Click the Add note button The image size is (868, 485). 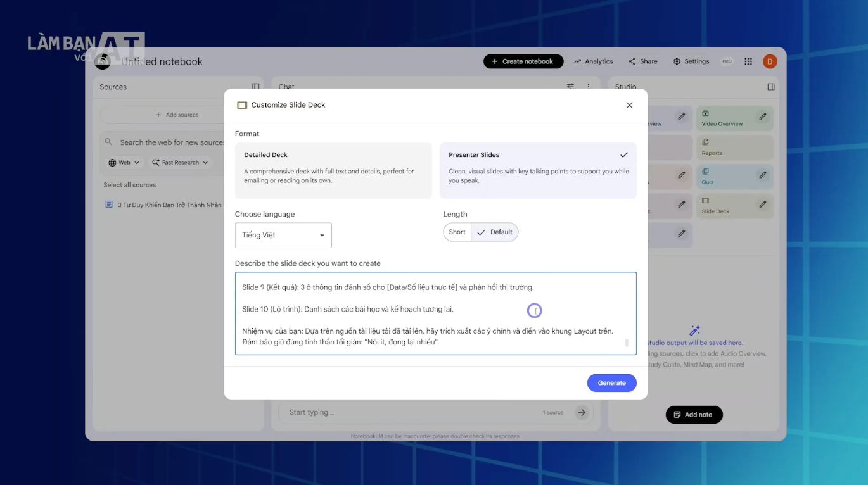694,415
